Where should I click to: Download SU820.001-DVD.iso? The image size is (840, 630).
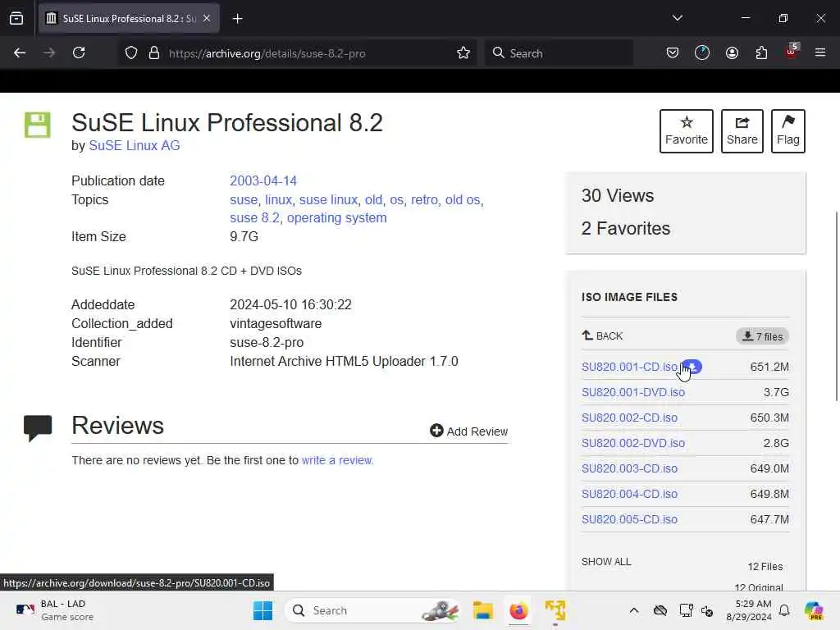[633, 392]
